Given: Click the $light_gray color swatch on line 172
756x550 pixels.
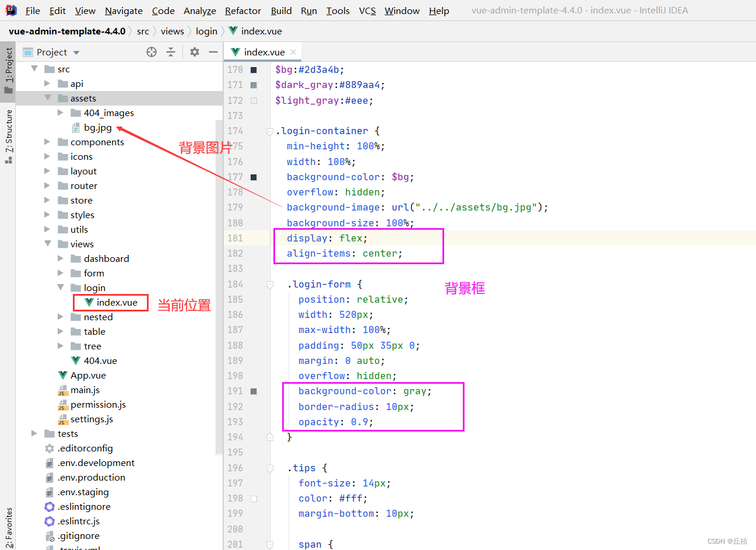Looking at the screenshot, I should (254, 100).
